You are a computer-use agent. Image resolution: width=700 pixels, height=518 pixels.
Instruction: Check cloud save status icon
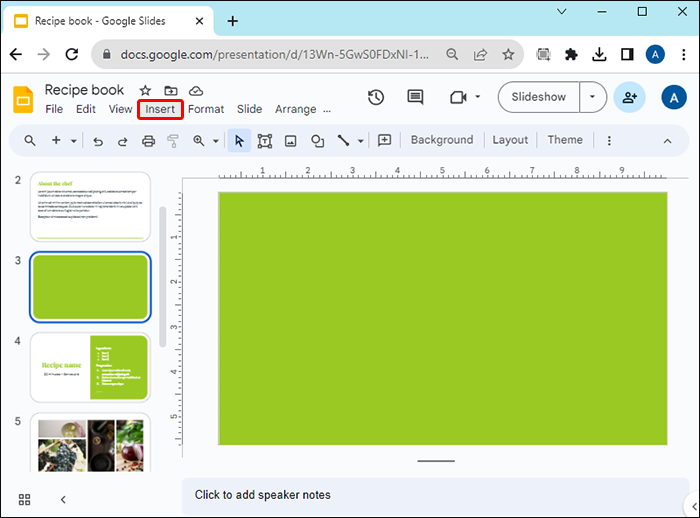(x=196, y=91)
